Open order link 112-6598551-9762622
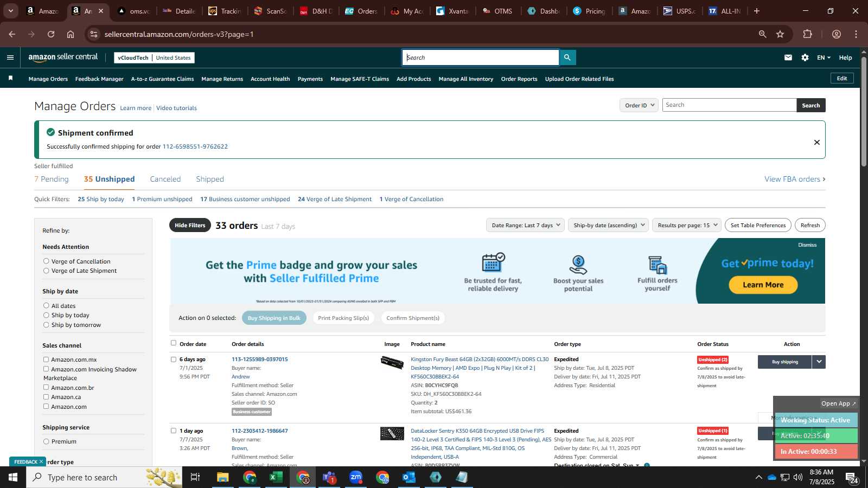 195,146
